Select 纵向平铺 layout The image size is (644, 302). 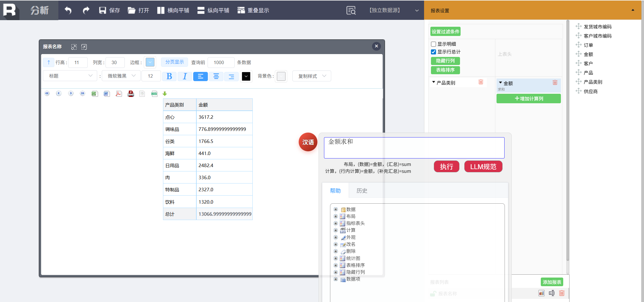click(x=213, y=10)
